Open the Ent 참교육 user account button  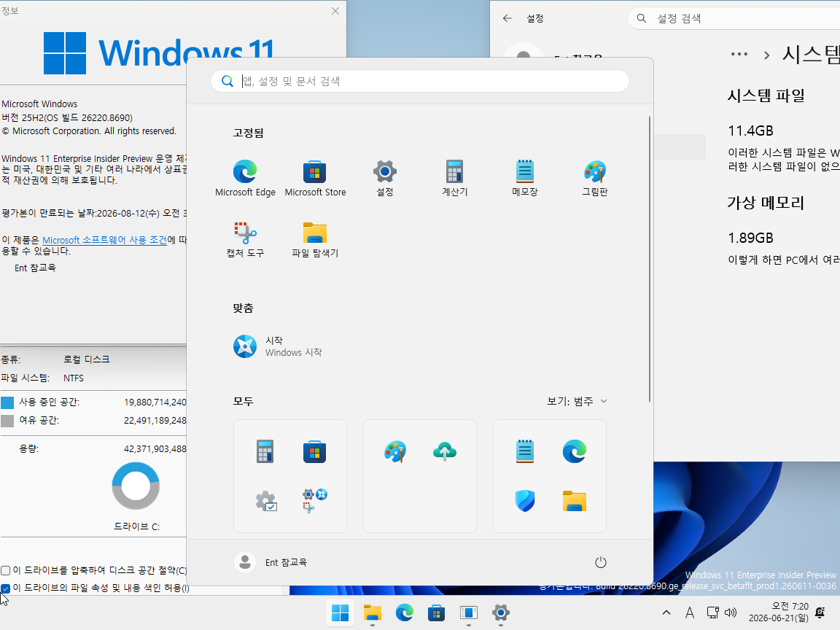point(271,562)
